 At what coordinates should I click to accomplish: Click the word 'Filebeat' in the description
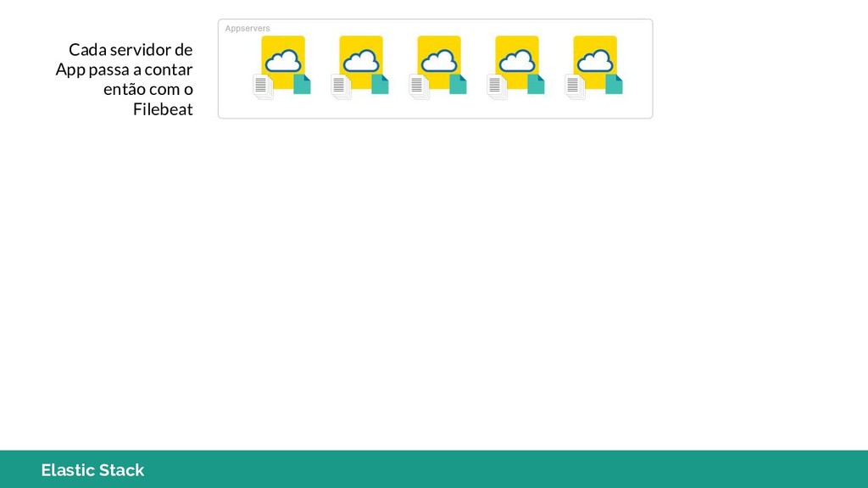pos(163,109)
